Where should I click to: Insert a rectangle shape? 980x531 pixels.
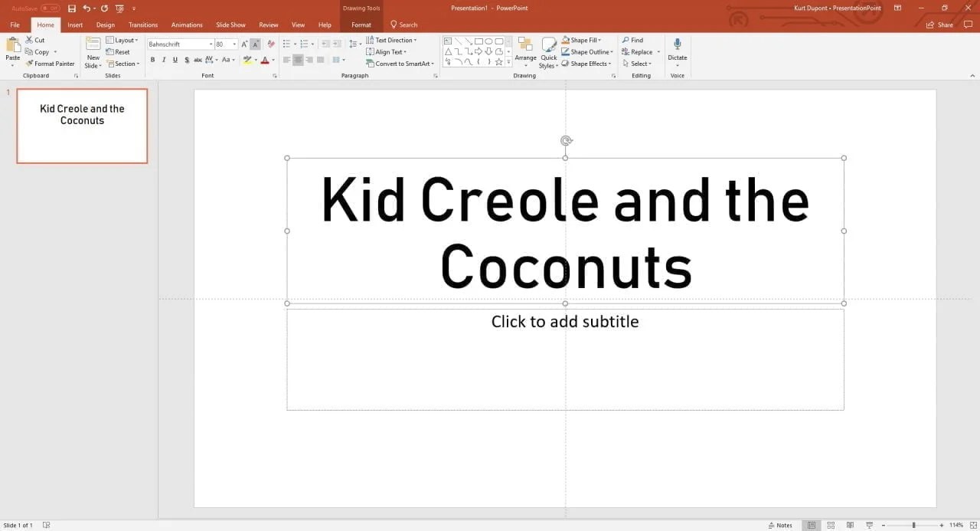[479, 40]
